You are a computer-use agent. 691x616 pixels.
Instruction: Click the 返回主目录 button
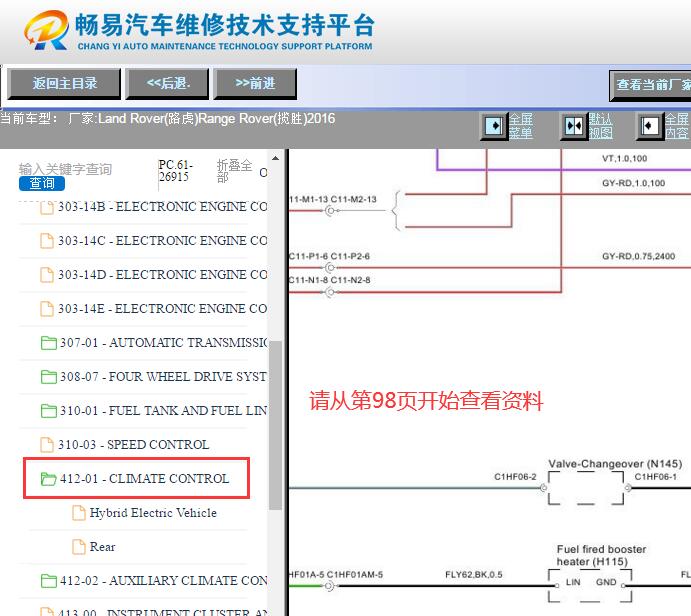pos(64,83)
